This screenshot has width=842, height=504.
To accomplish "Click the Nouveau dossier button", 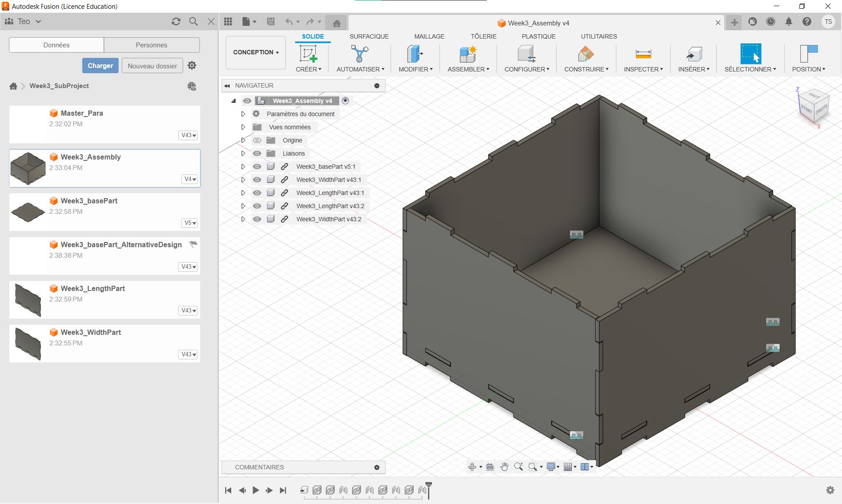I will coord(152,66).
